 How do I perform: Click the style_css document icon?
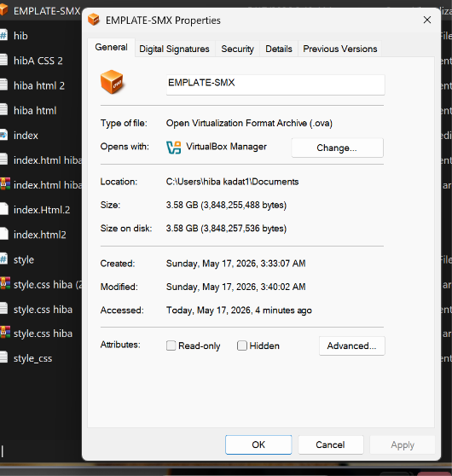point(3,357)
